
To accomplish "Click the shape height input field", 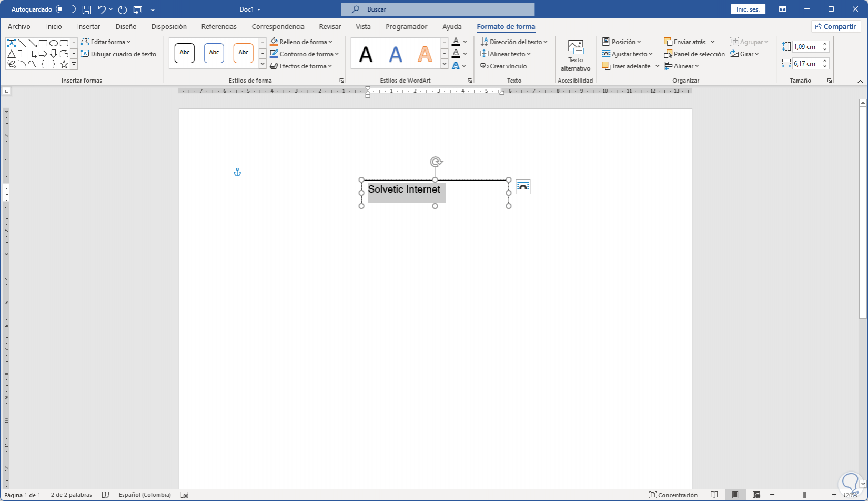I will [x=806, y=47].
